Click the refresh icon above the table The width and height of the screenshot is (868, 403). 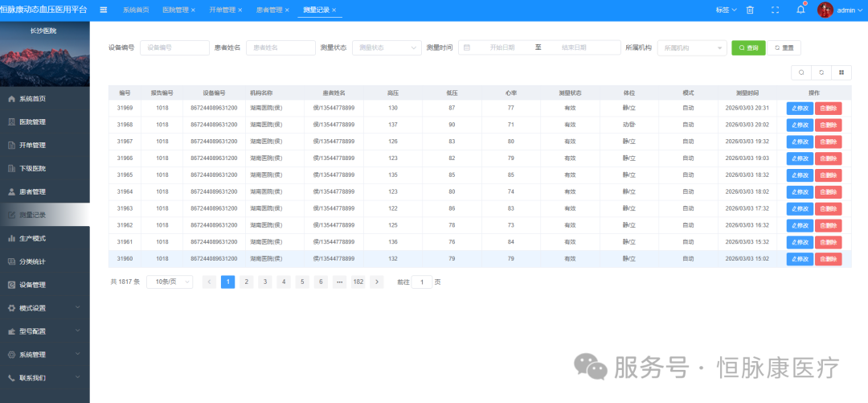click(x=821, y=72)
